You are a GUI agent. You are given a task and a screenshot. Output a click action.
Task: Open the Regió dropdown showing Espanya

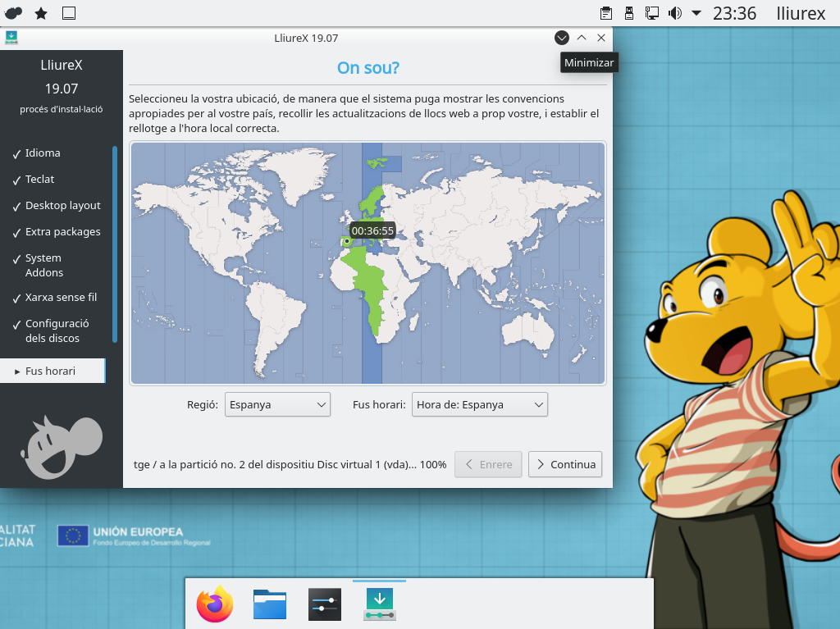click(x=277, y=404)
